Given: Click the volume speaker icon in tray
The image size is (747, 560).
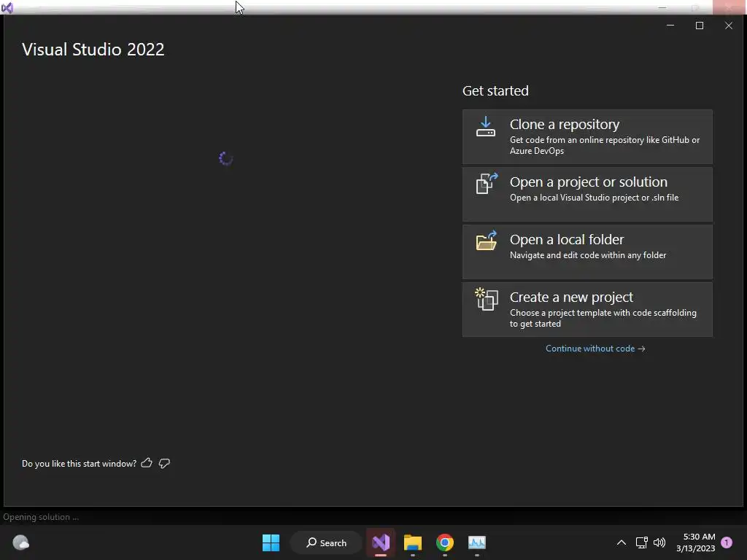Looking at the screenshot, I should tap(659, 542).
